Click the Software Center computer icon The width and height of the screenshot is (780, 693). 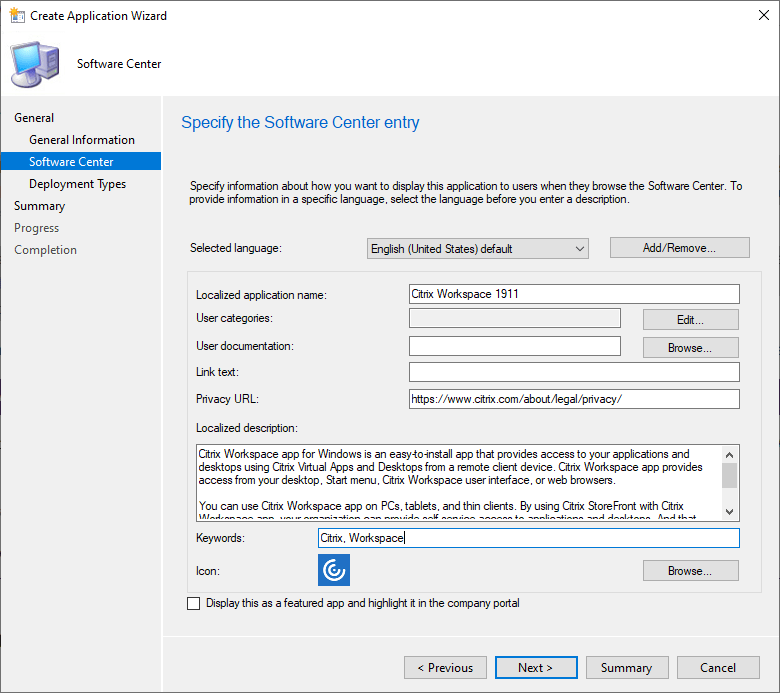(x=35, y=65)
